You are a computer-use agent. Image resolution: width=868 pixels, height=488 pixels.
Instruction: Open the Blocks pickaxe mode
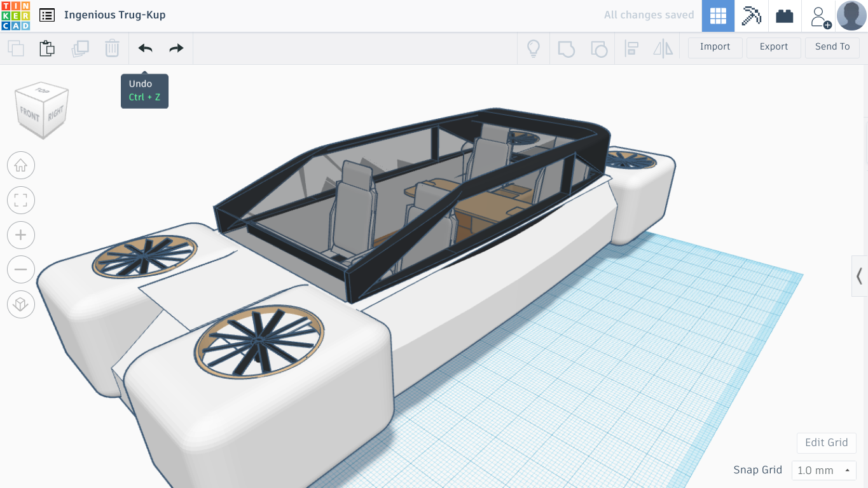pos(752,16)
